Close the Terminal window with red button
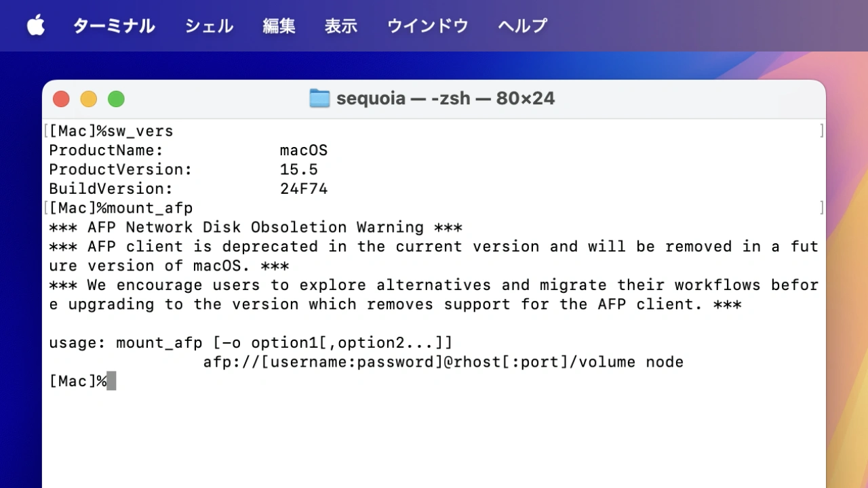The image size is (868, 488). point(61,99)
